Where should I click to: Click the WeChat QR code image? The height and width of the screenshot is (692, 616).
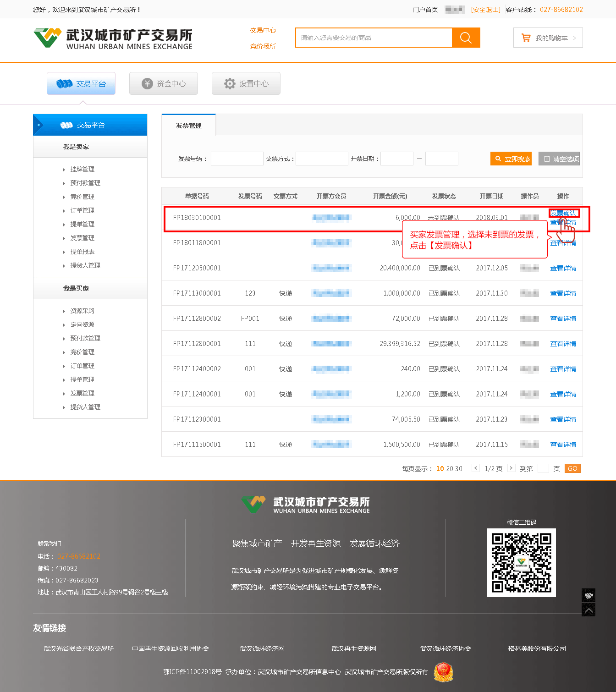[521, 563]
